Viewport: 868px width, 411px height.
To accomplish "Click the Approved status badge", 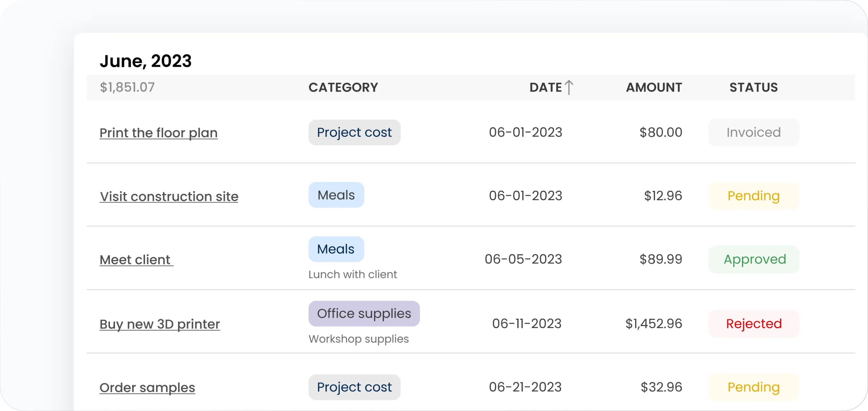I will [754, 259].
